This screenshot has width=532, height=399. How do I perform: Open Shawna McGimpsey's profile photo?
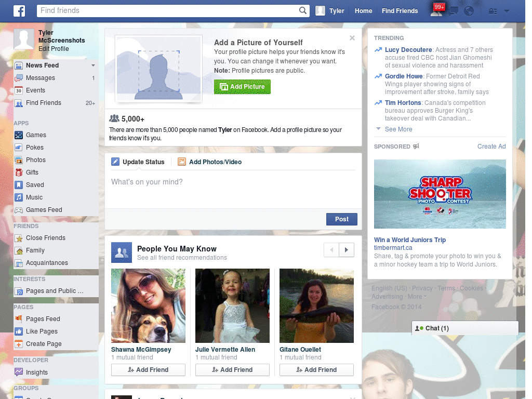(x=148, y=305)
